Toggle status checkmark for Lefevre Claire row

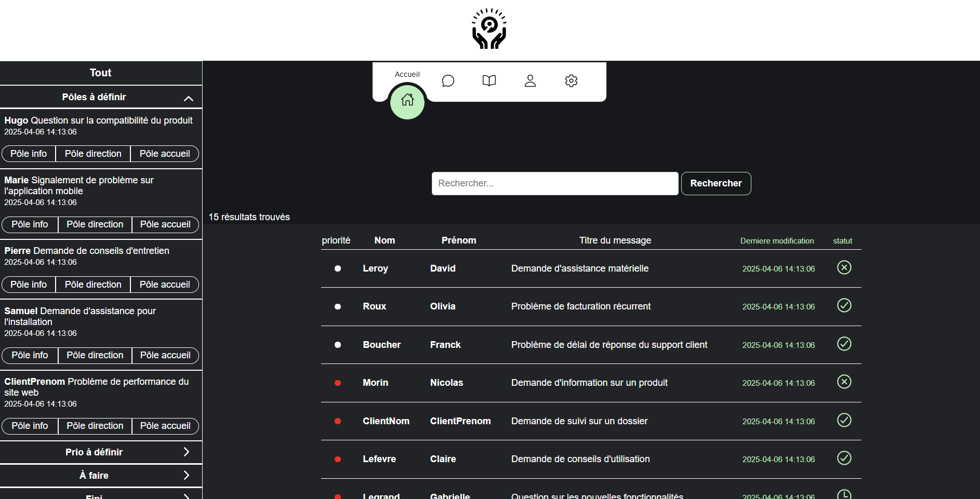click(844, 458)
